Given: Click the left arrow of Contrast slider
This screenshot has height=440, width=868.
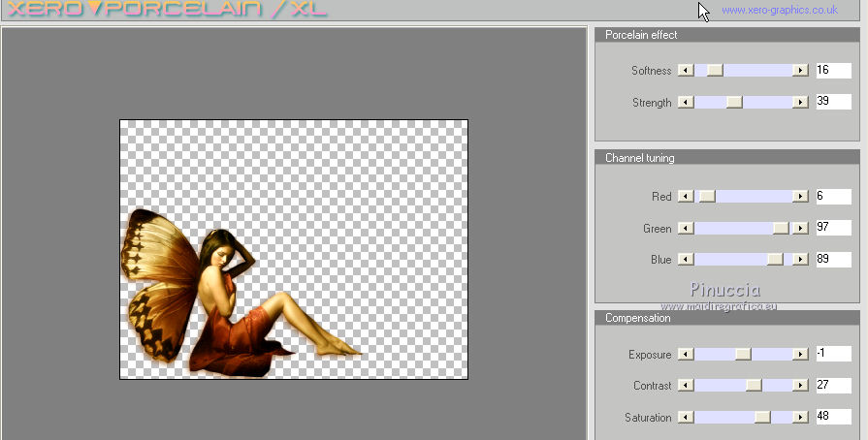Looking at the screenshot, I should (x=686, y=385).
